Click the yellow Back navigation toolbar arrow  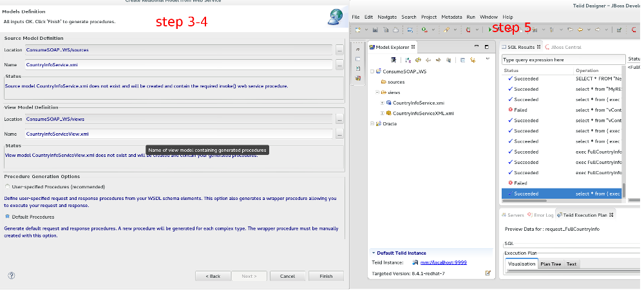[x=581, y=30]
